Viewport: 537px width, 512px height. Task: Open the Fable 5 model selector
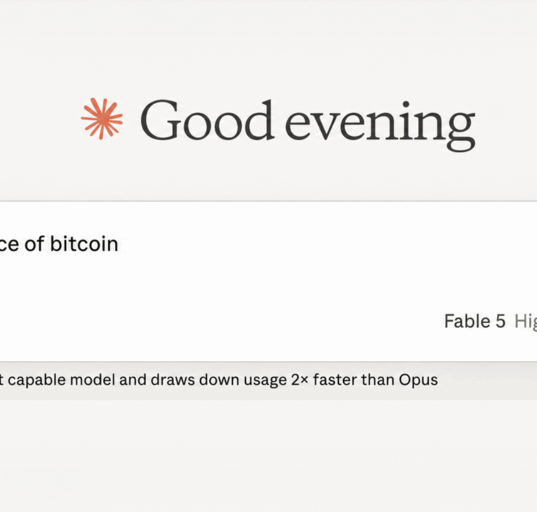pos(474,321)
